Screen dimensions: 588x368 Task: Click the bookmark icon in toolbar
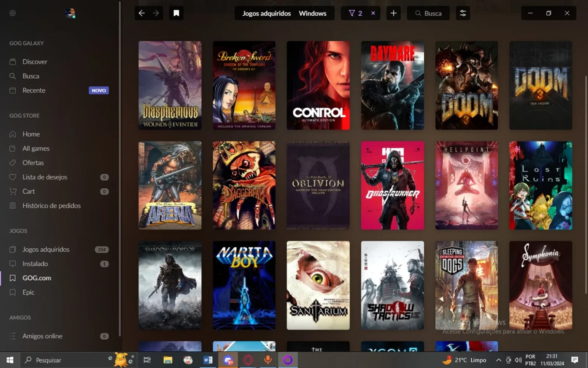(176, 13)
